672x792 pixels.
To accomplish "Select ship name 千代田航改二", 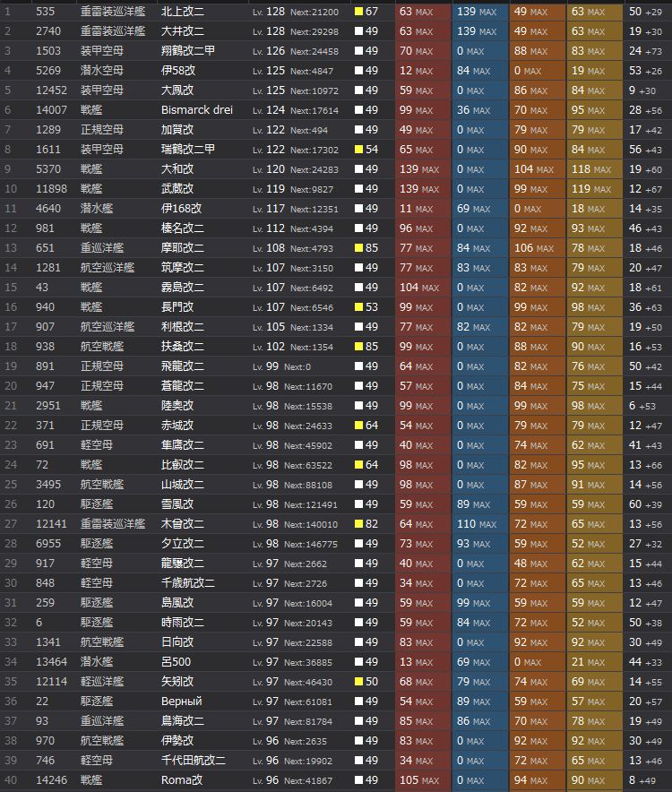I will pyautogui.click(x=193, y=760).
